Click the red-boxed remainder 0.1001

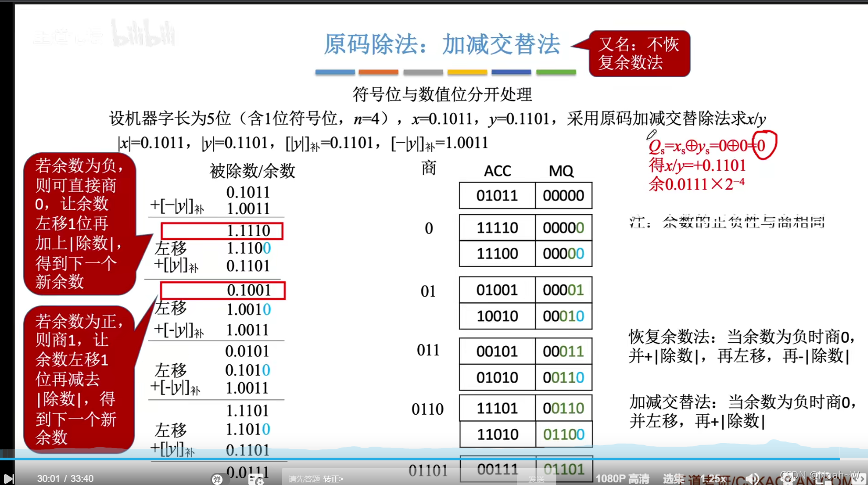(x=223, y=290)
